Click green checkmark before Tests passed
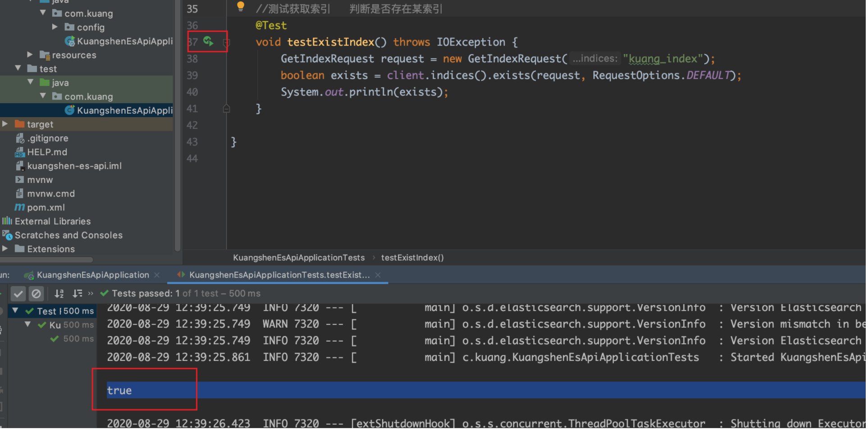Viewport: 868px width, 429px height. pos(104,293)
